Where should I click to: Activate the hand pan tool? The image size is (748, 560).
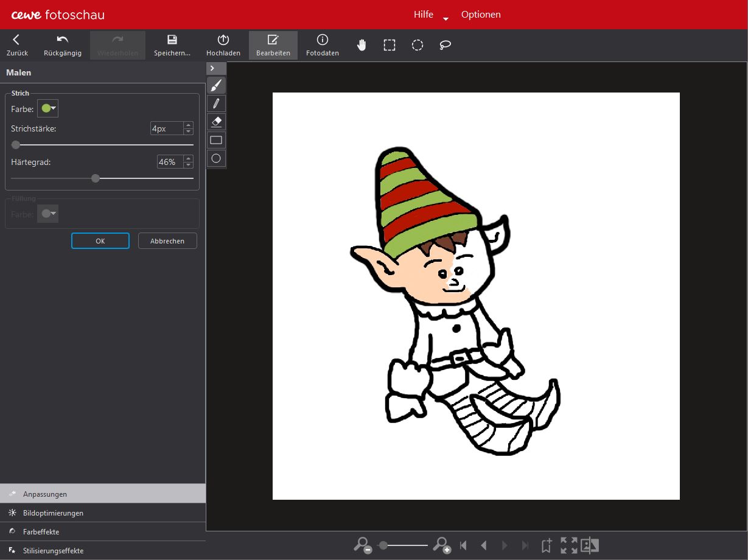pos(362,45)
